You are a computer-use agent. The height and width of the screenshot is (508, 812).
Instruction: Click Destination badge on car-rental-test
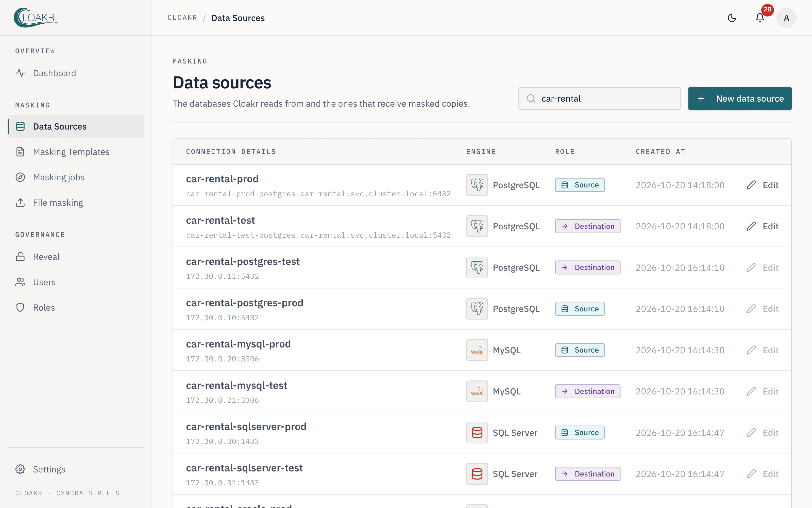coord(587,226)
